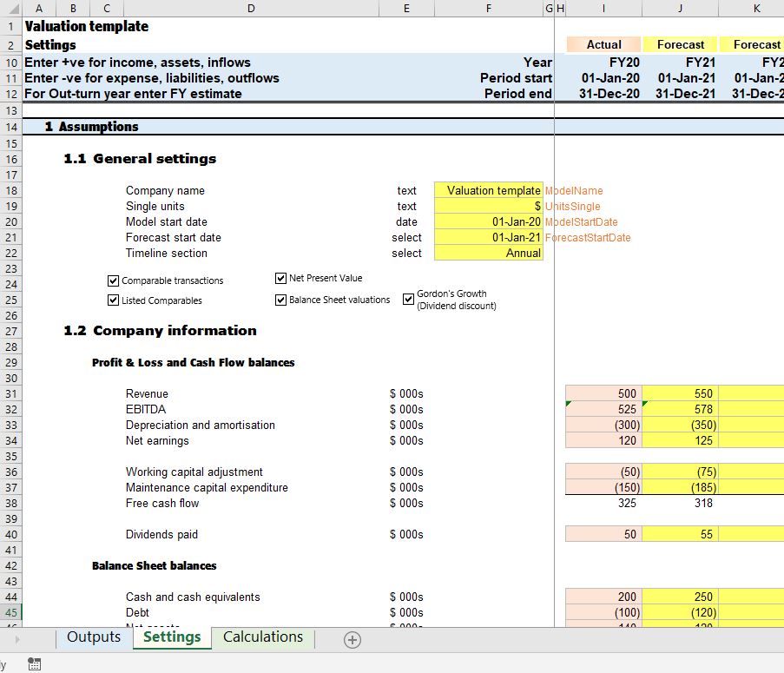Screen dimensions: 784x673
Task: Select the Debt row label
Action: pos(137,612)
